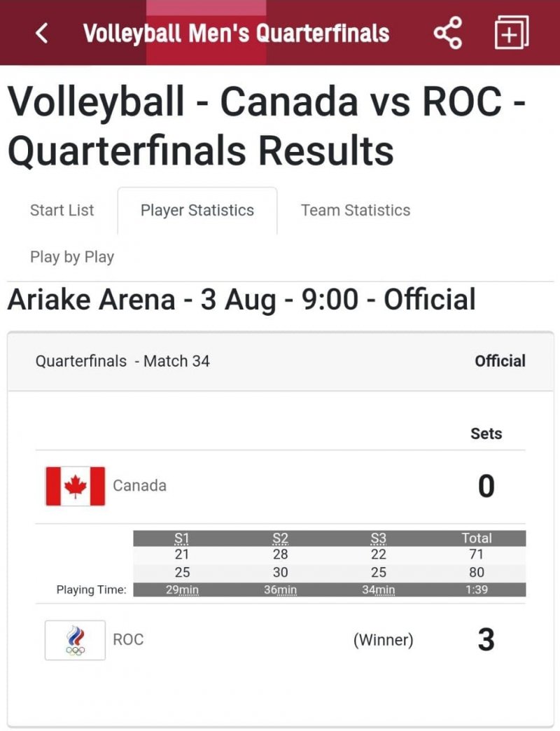Tap the back arrow icon
The width and height of the screenshot is (560, 731).
(x=42, y=33)
